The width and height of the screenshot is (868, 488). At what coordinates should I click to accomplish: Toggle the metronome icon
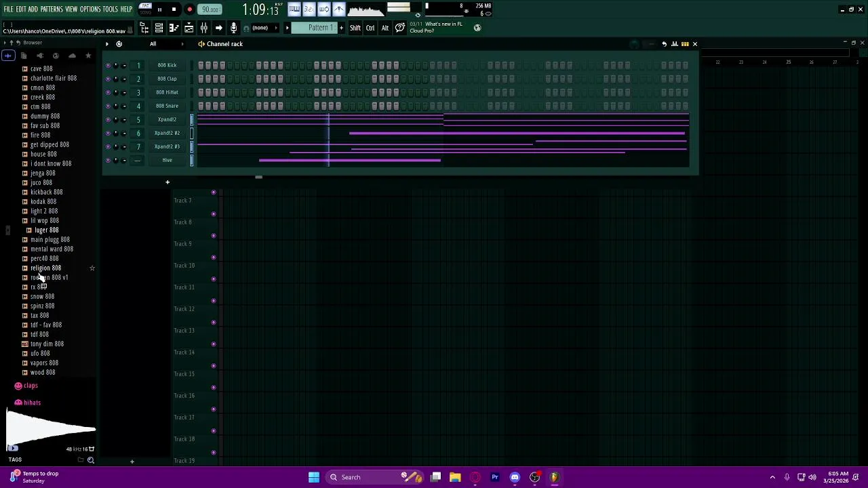338,9
